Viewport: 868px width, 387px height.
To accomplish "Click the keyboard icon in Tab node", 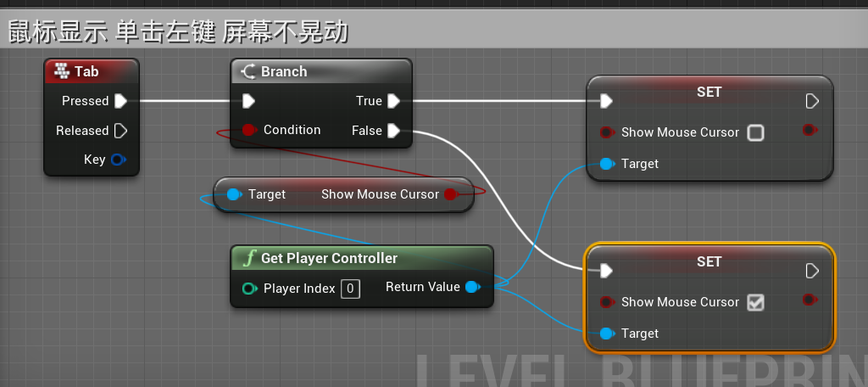I will pyautogui.click(x=61, y=71).
